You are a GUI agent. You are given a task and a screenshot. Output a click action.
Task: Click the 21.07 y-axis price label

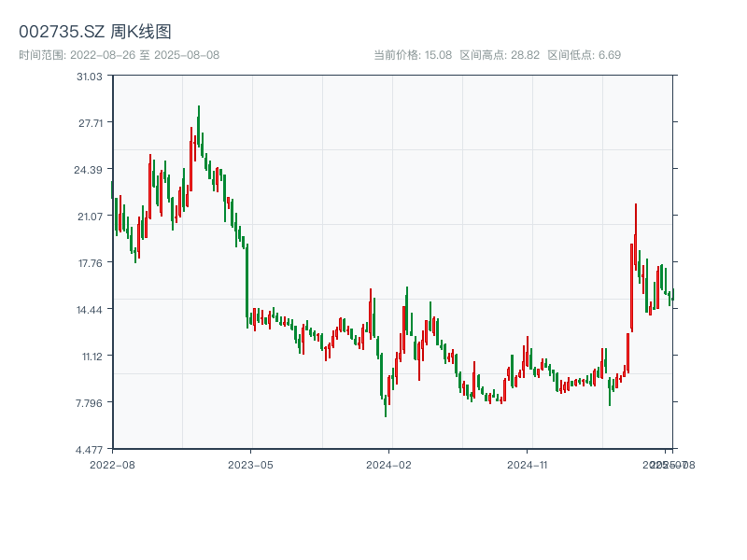coord(90,217)
